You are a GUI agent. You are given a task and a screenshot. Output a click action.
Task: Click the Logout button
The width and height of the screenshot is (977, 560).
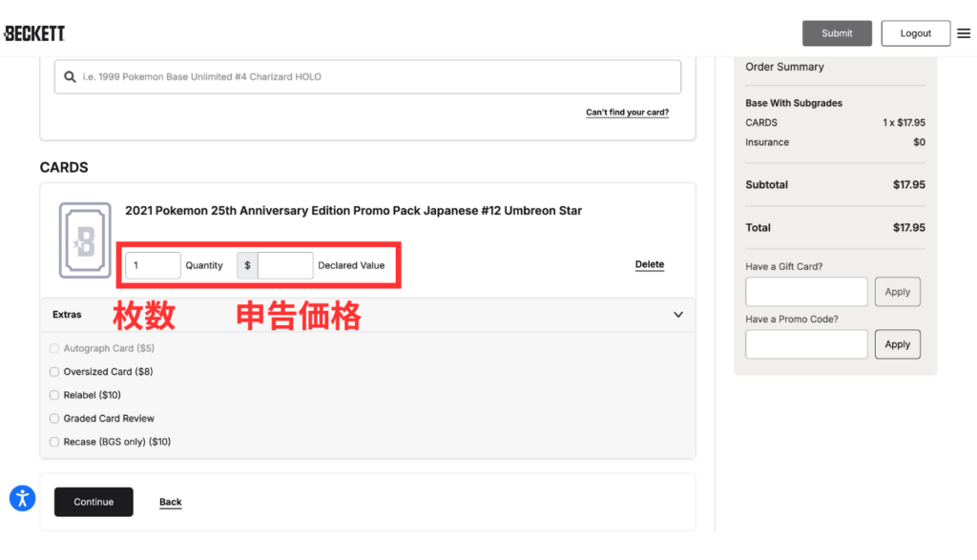[x=915, y=33]
